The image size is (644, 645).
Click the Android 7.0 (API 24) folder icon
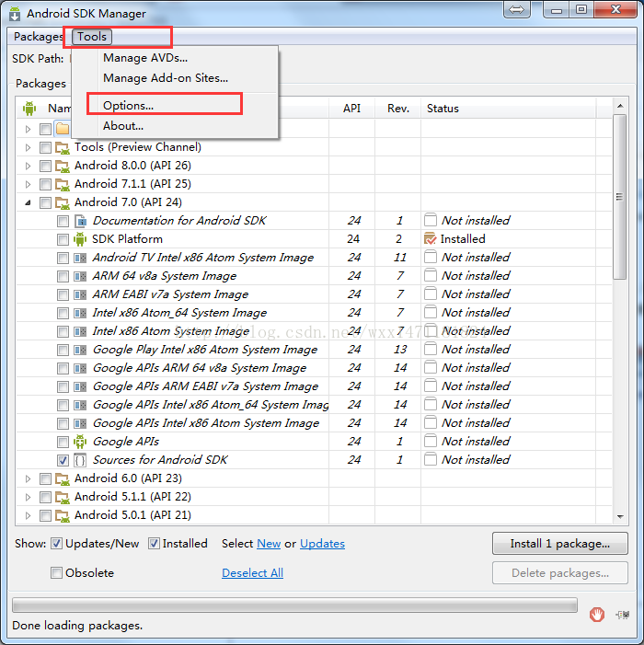[62, 202]
